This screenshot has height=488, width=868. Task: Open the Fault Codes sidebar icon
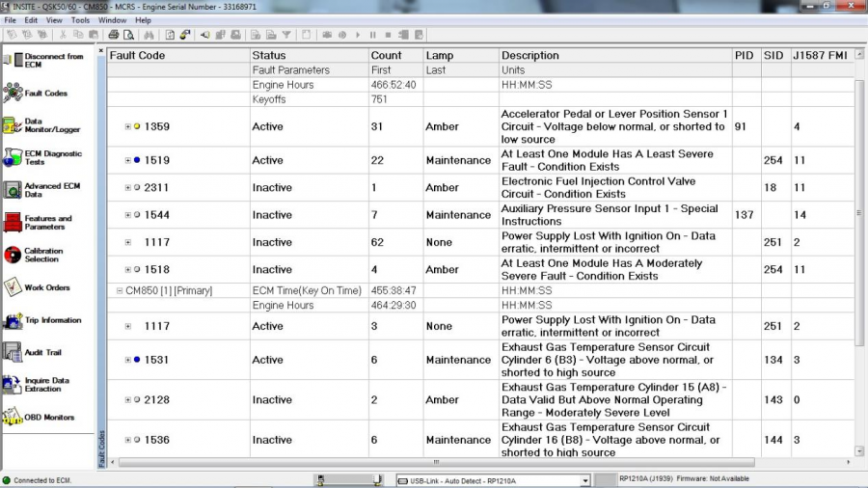[13, 94]
